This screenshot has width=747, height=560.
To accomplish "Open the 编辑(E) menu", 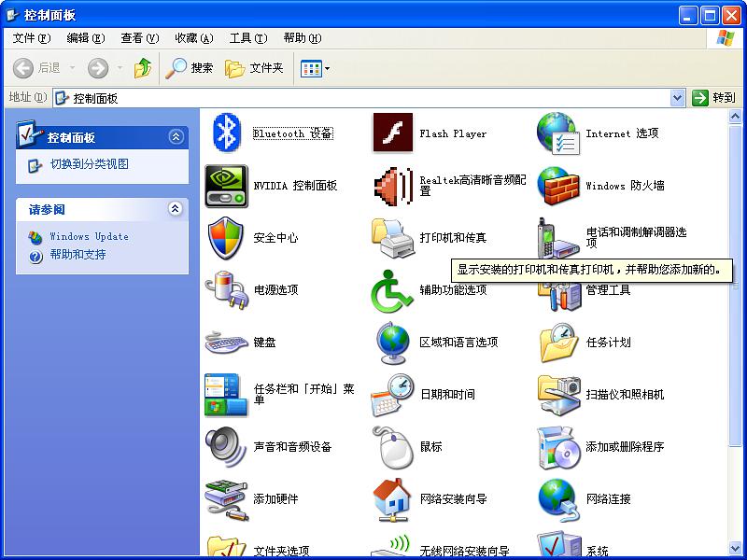I will [86, 38].
